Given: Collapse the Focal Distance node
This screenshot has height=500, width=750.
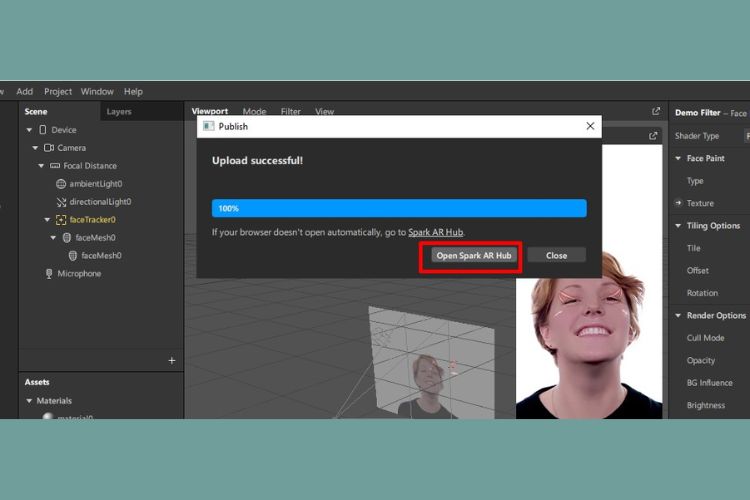Looking at the screenshot, I should coord(41,166).
